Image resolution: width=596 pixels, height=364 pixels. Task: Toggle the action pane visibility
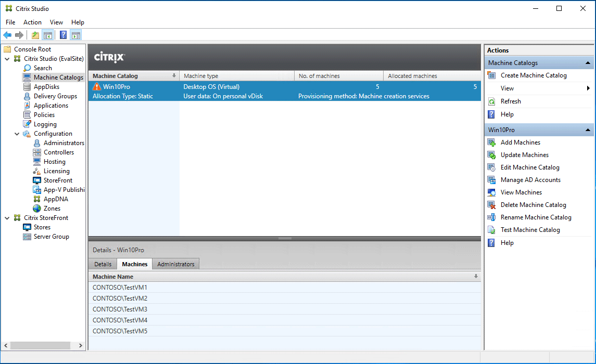pos(75,35)
